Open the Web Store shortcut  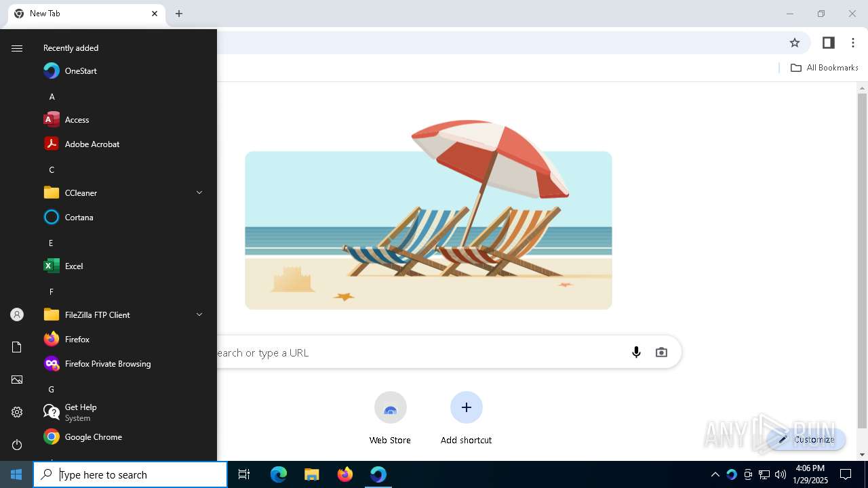(x=390, y=418)
